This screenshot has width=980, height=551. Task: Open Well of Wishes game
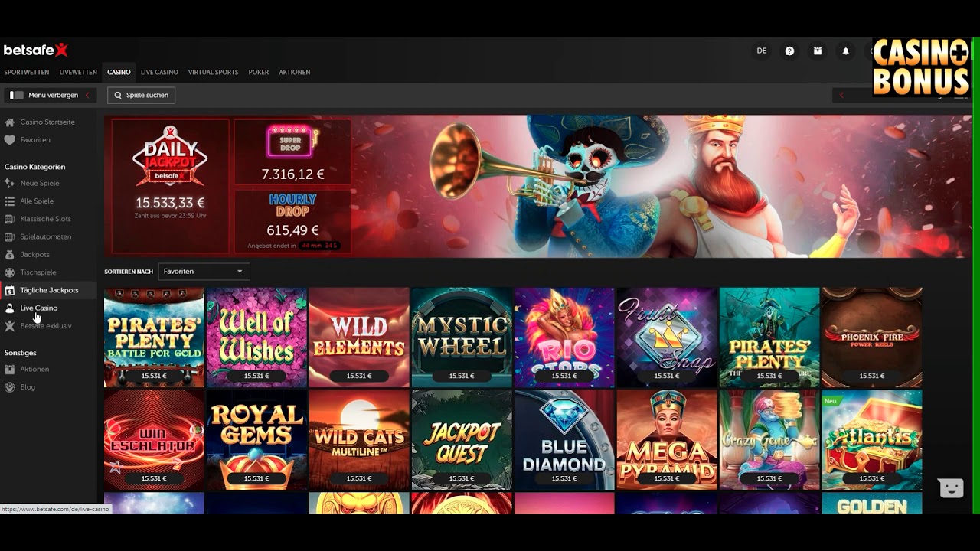click(x=256, y=337)
